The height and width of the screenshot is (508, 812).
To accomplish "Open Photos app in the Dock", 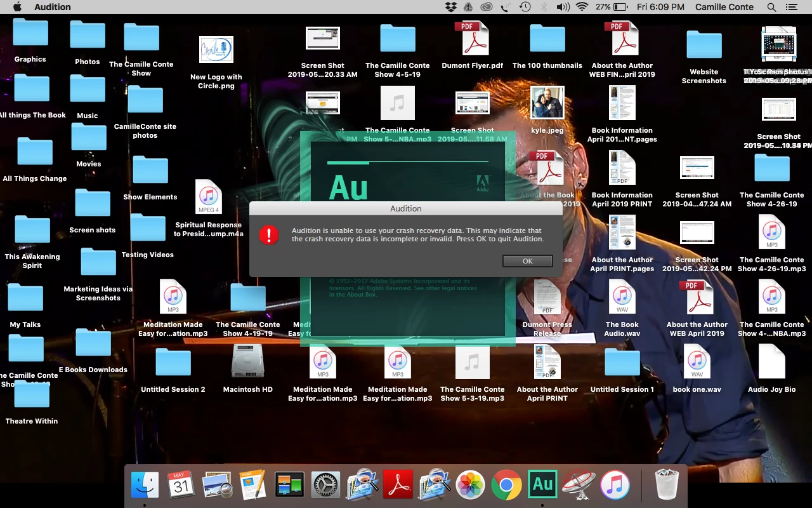I will tap(470, 486).
